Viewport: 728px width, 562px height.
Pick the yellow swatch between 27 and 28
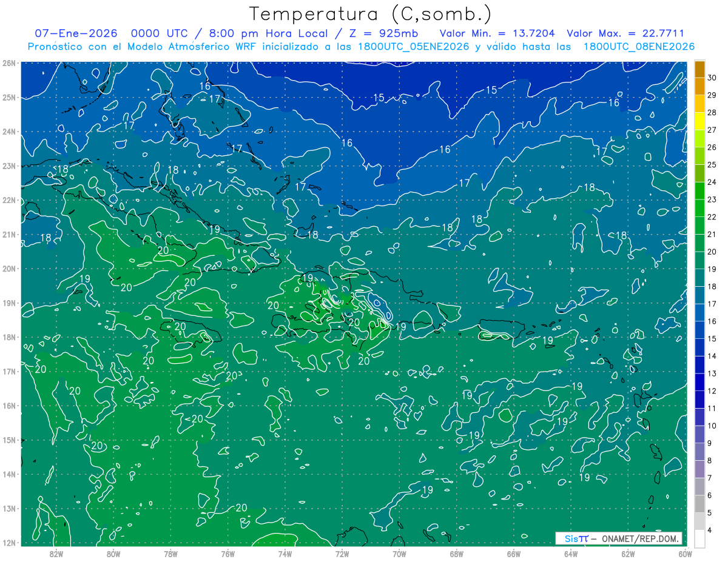(x=699, y=121)
